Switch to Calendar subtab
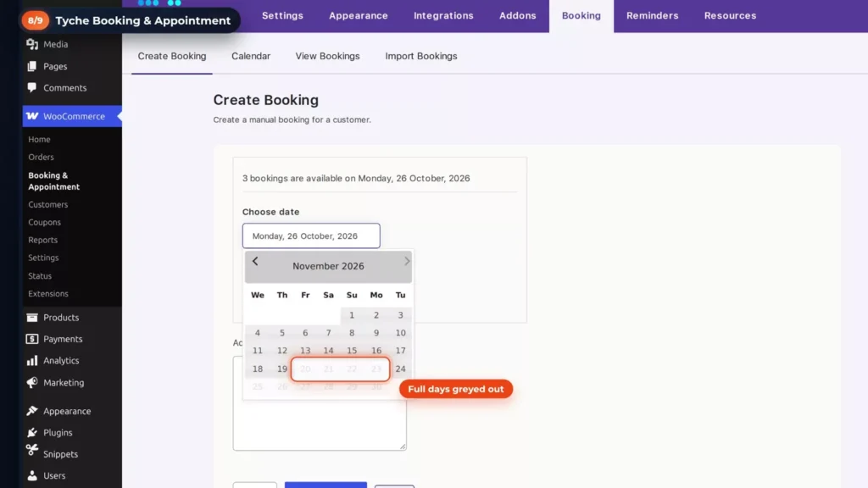The height and width of the screenshot is (488, 868). (x=251, y=56)
